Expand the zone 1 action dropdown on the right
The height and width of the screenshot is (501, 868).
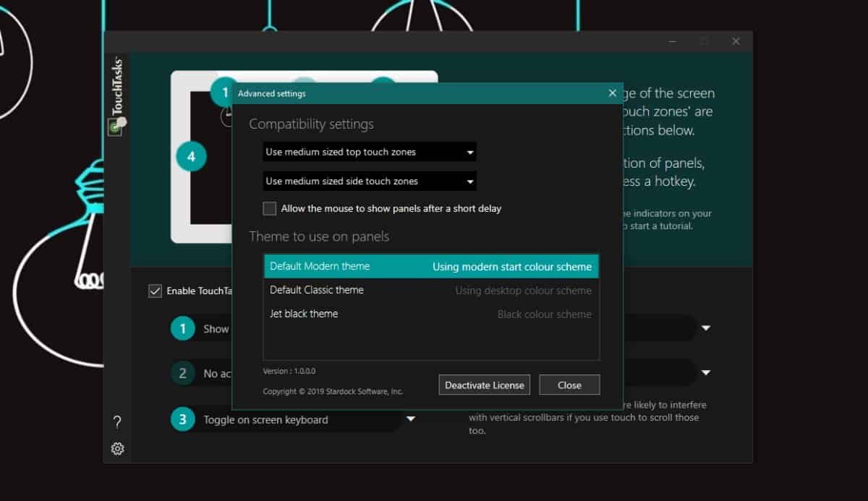point(705,327)
